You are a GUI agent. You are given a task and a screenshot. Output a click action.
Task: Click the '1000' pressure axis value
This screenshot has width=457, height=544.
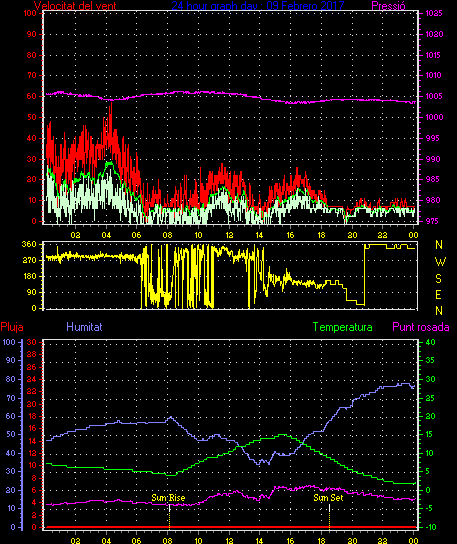point(434,117)
